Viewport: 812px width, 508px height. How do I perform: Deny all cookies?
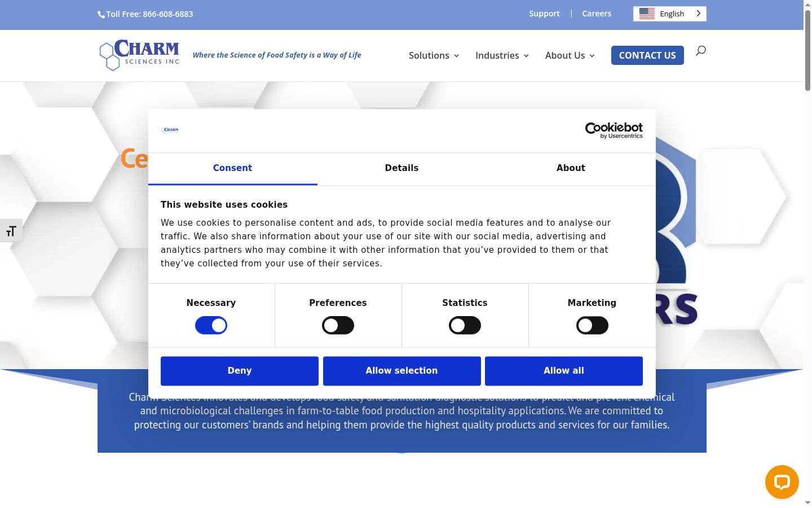pos(240,371)
